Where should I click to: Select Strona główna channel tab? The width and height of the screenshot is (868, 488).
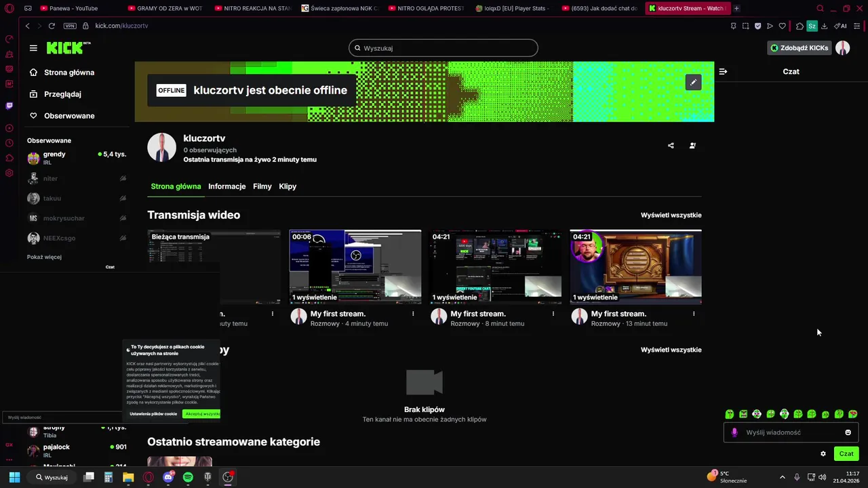tap(176, 186)
